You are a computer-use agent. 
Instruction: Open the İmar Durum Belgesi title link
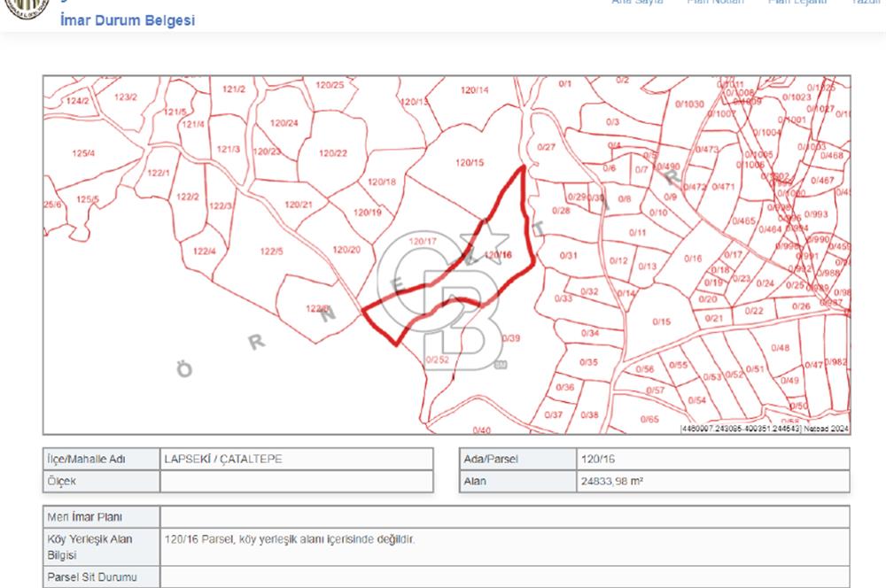[x=128, y=20]
